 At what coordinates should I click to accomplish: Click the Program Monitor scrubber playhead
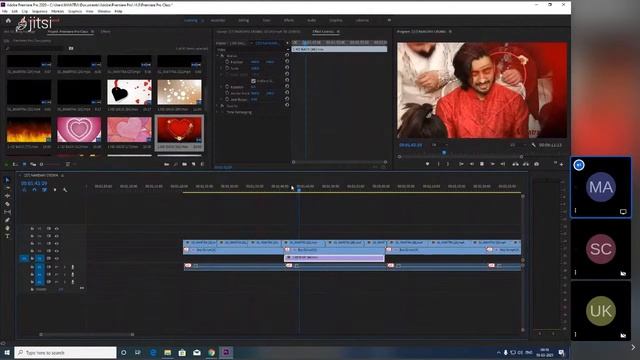click(444, 153)
